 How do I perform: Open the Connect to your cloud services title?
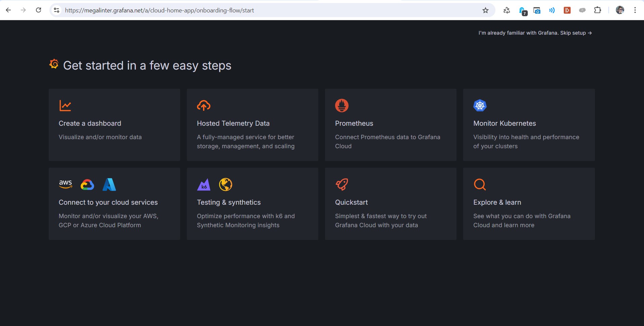[108, 202]
